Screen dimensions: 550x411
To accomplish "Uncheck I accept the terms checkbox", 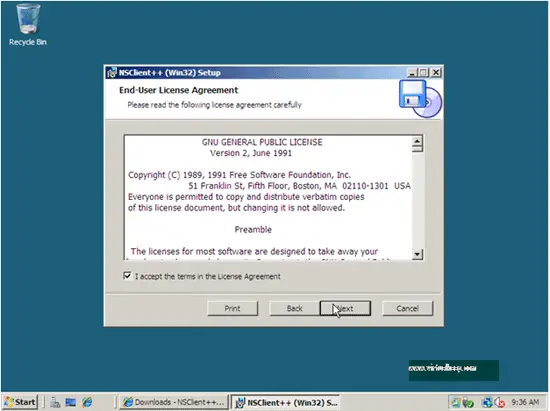I will pos(127,276).
